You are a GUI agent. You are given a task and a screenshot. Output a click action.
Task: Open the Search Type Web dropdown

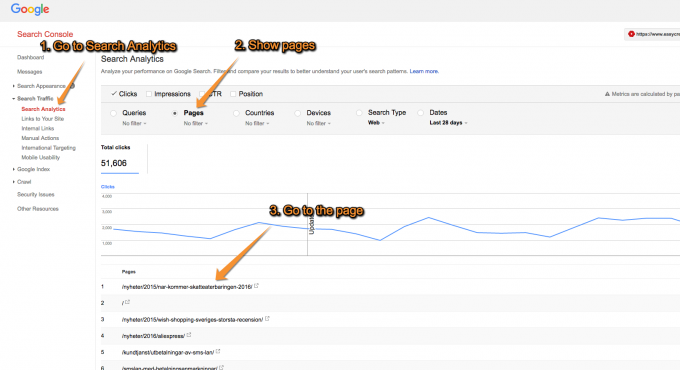point(376,123)
